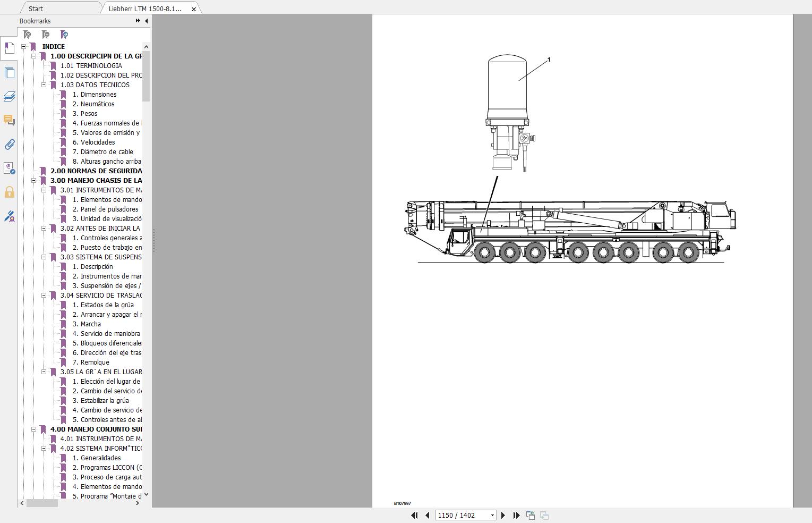Image resolution: width=812 pixels, height=523 pixels.
Task: Select the Liebherr LTM 1500-8.1 document tab
Action: 143,9
